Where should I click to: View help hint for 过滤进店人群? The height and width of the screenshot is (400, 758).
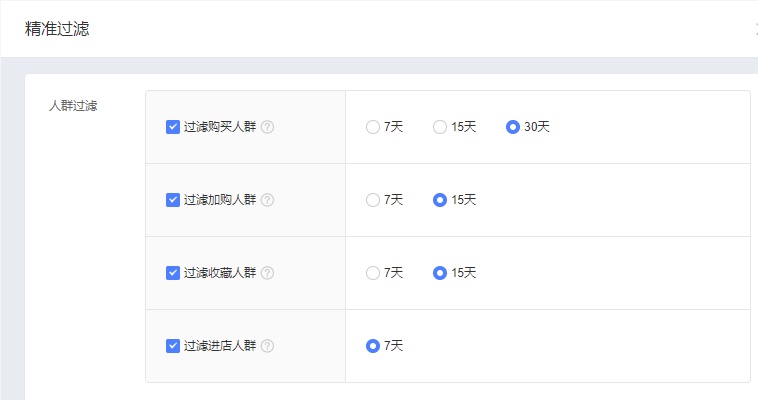[x=267, y=346]
